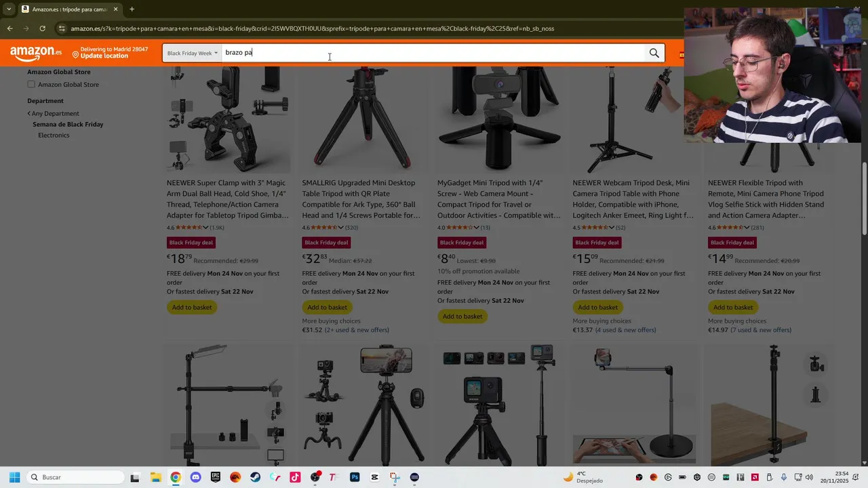Screen dimensions: 868x488
Task: Launch Discord from the taskbar
Action: (x=195, y=477)
